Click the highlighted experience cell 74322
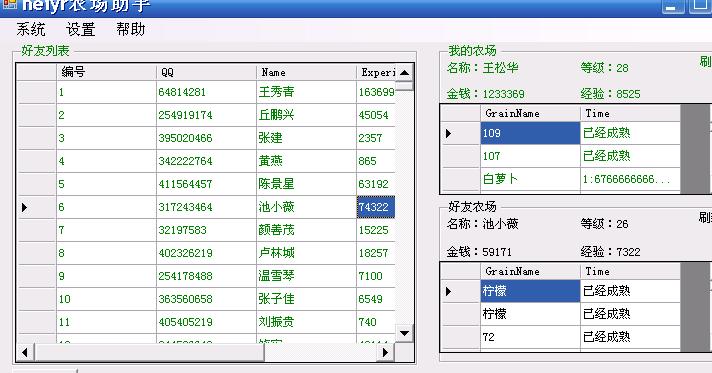 coord(376,207)
